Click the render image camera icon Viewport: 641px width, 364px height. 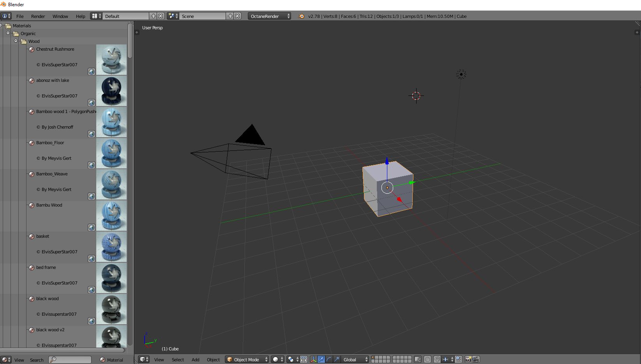[x=468, y=359]
